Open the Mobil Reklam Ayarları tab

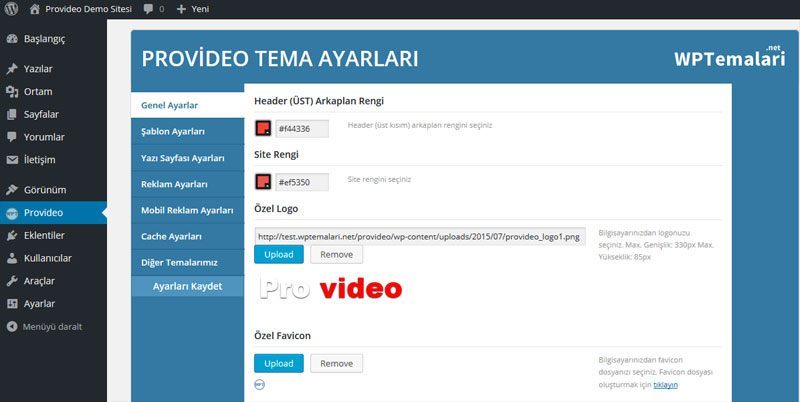(x=188, y=210)
